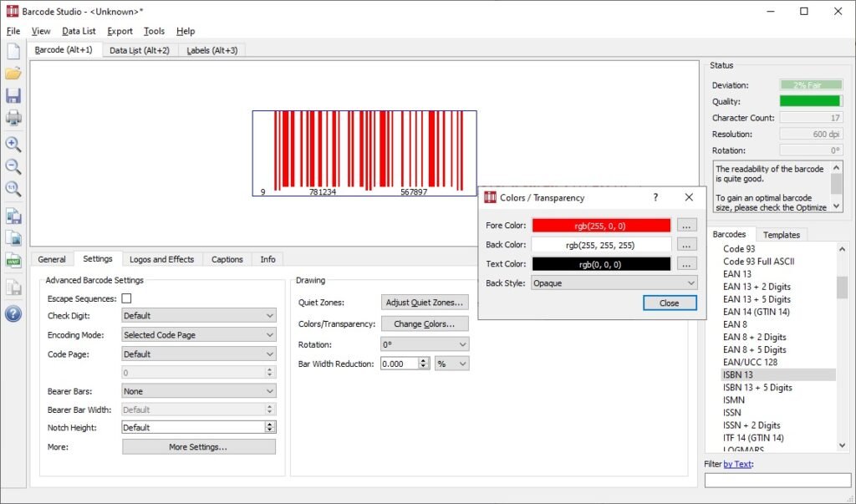The width and height of the screenshot is (856, 504).
Task: Select 'ITF 14 (GTIN 14)' in the list
Action: [x=753, y=438]
